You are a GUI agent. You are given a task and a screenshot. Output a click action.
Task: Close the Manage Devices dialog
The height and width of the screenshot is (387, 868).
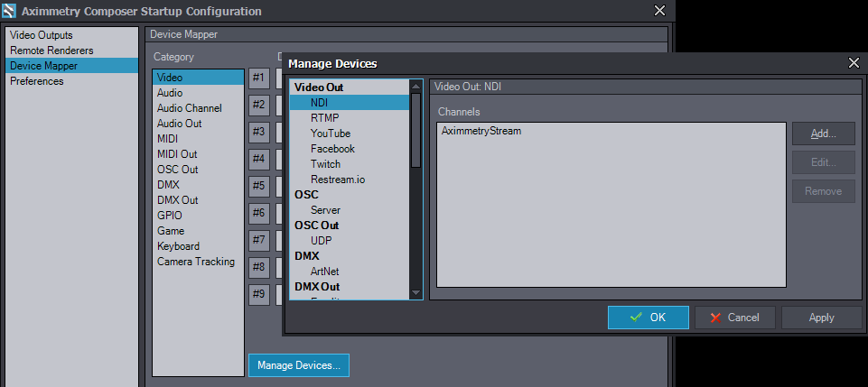pyautogui.click(x=854, y=63)
